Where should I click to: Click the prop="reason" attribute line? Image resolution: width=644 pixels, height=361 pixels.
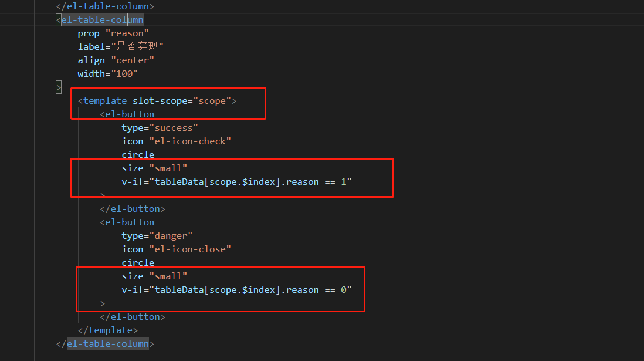pos(113,33)
